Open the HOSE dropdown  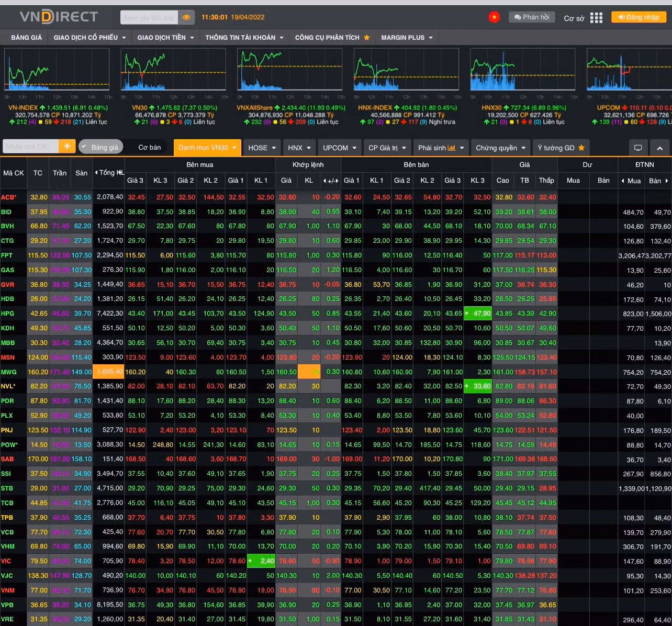point(262,148)
